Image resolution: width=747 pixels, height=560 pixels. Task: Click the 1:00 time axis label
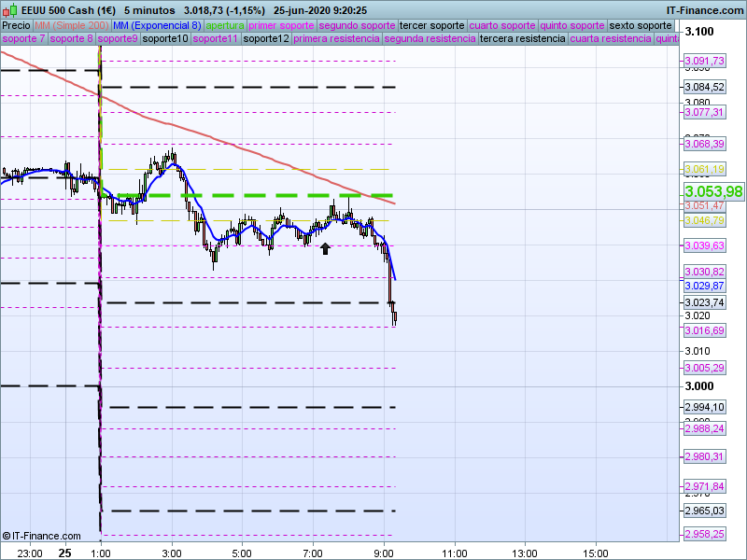[x=101, y=553]
